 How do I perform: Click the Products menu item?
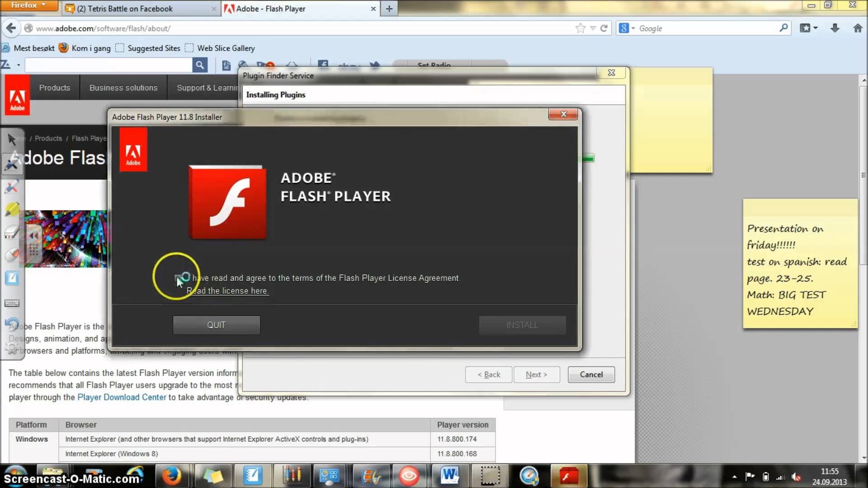click(x=55, y=88)
